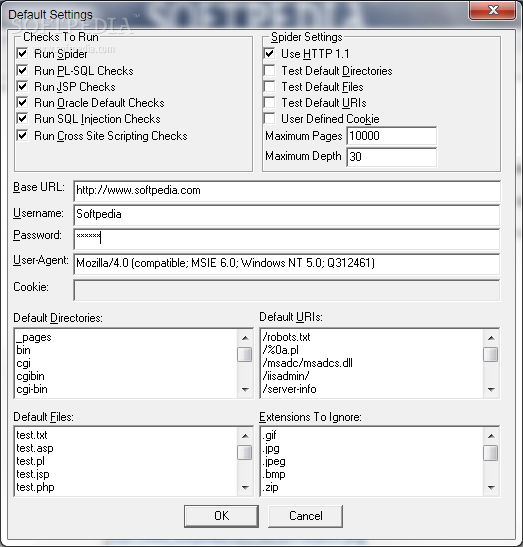Click Default URIs scrollbar thumb

click(491, 354)
